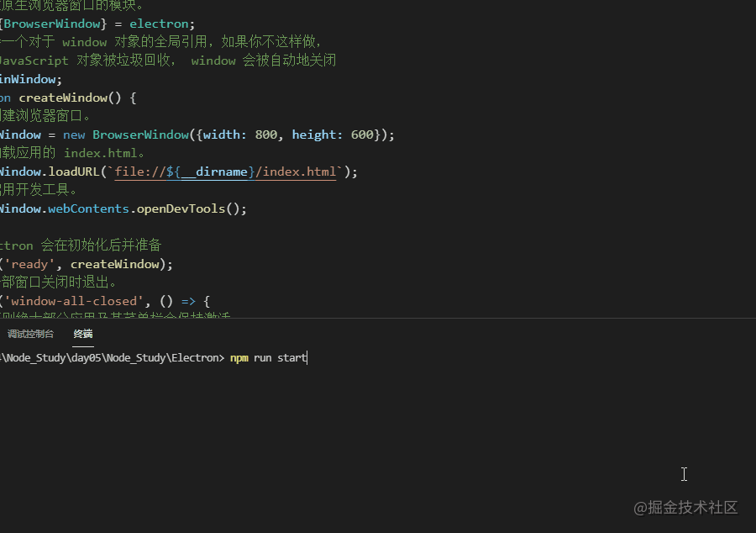Follow the file://${__dirname}/index.html link

pyautogui.click(x=227, y=171)
